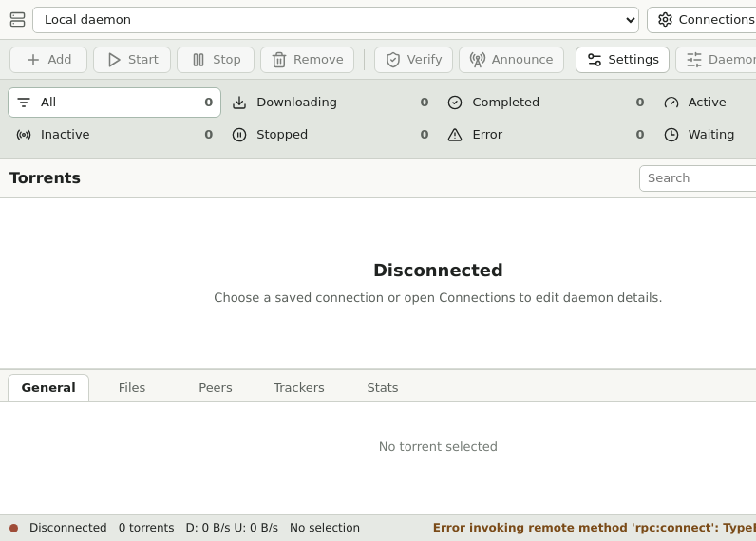Click the broadcast icon beside Inactive
756x541 pixels.
tap(24, 135)
